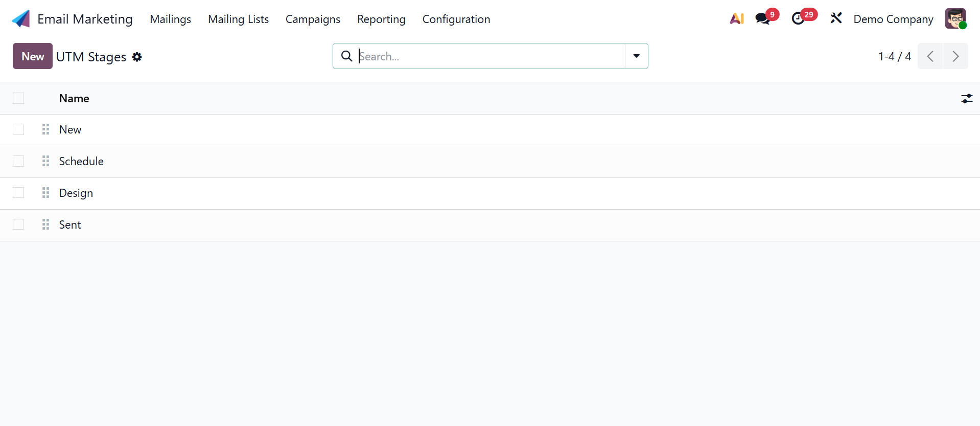Screen dimensions: 980x426
Task: Open the Demo Company switcher
Action: [893, 19]
